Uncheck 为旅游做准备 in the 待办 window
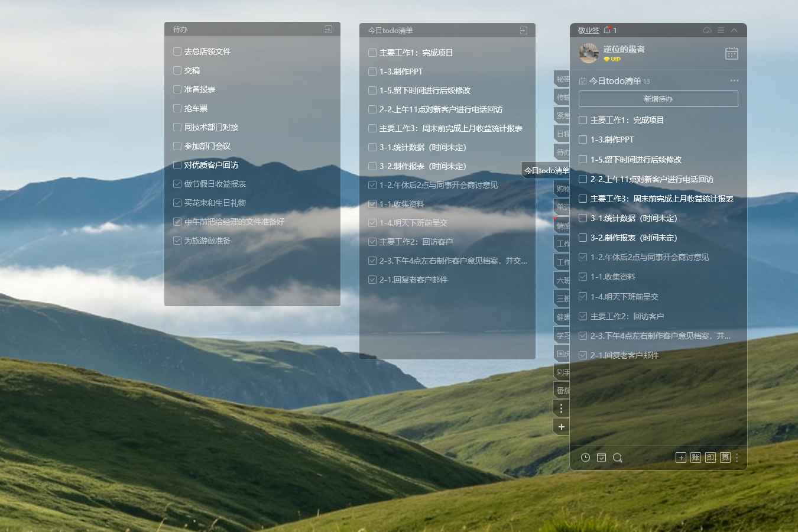 click(177, 241)
